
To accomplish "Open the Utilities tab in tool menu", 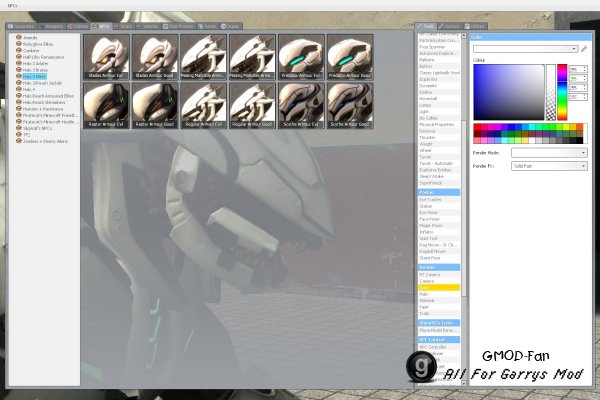I will click(x=475, y=26).
